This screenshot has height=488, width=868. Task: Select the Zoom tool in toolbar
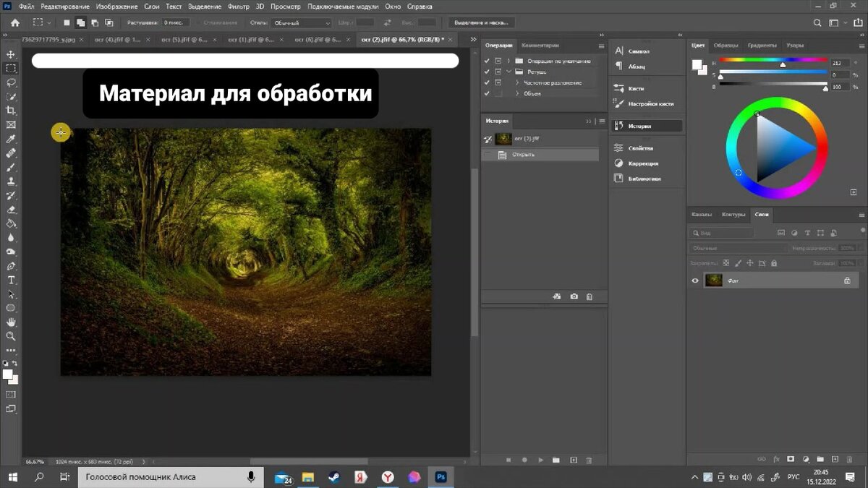[x=11, y=336]
